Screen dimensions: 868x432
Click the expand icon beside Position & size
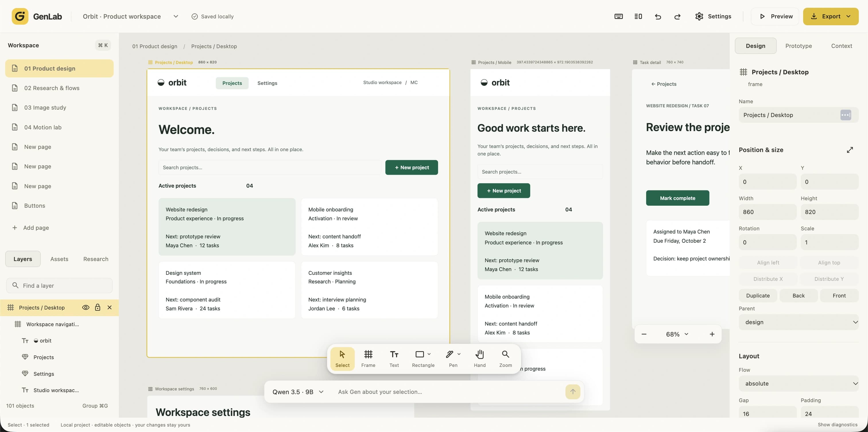click(x=850, y=150)
